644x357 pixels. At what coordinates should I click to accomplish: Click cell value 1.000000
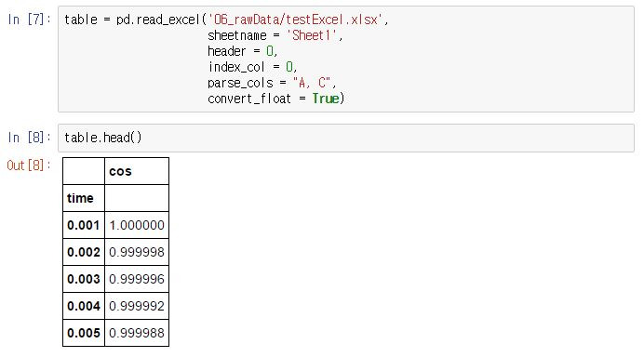coord(137,225)
